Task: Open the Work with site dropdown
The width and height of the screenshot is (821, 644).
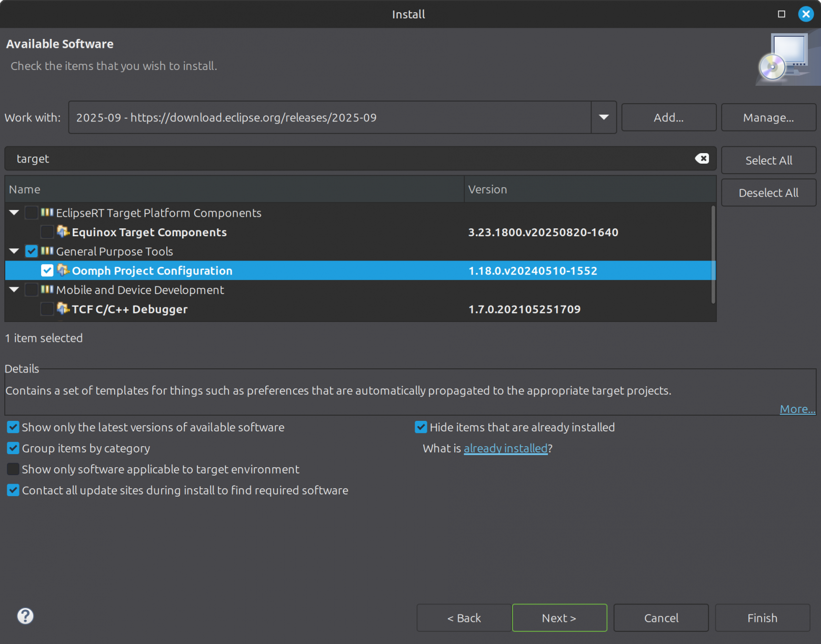Action: click(604, 117)
